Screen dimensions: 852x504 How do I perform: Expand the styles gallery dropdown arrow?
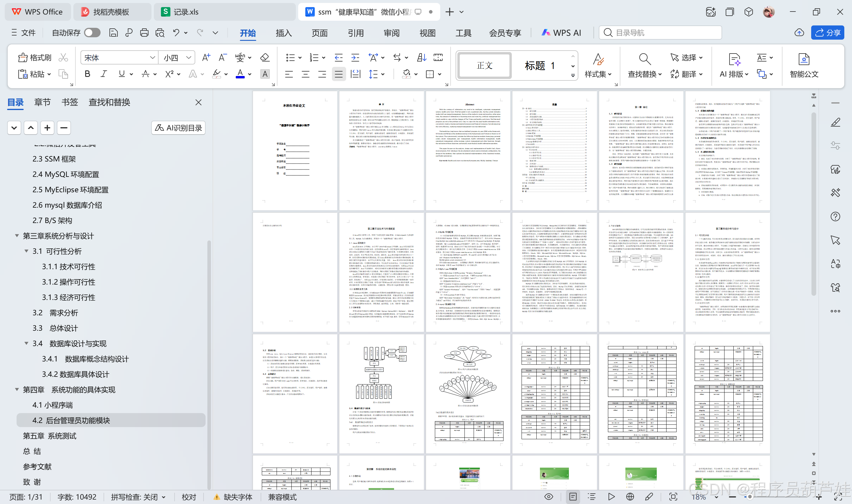573,75
